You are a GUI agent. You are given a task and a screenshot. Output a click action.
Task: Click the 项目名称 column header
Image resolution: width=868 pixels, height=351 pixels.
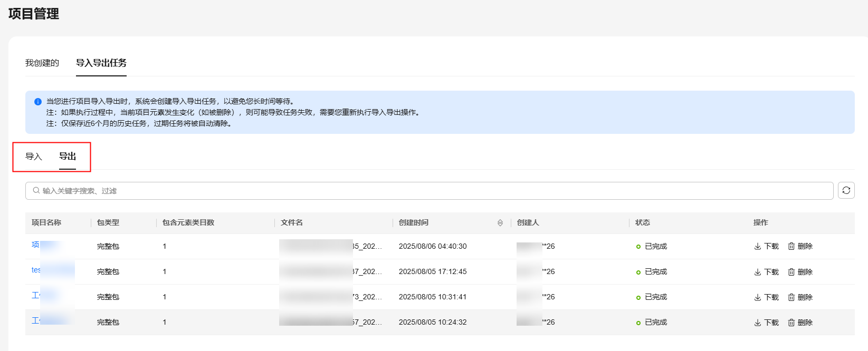[x=46, y=222]
